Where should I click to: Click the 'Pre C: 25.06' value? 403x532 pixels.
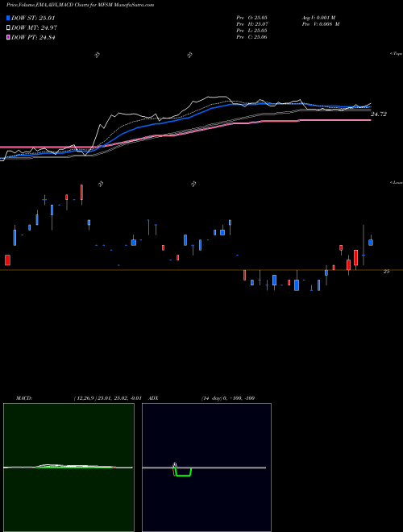point(252,37)
